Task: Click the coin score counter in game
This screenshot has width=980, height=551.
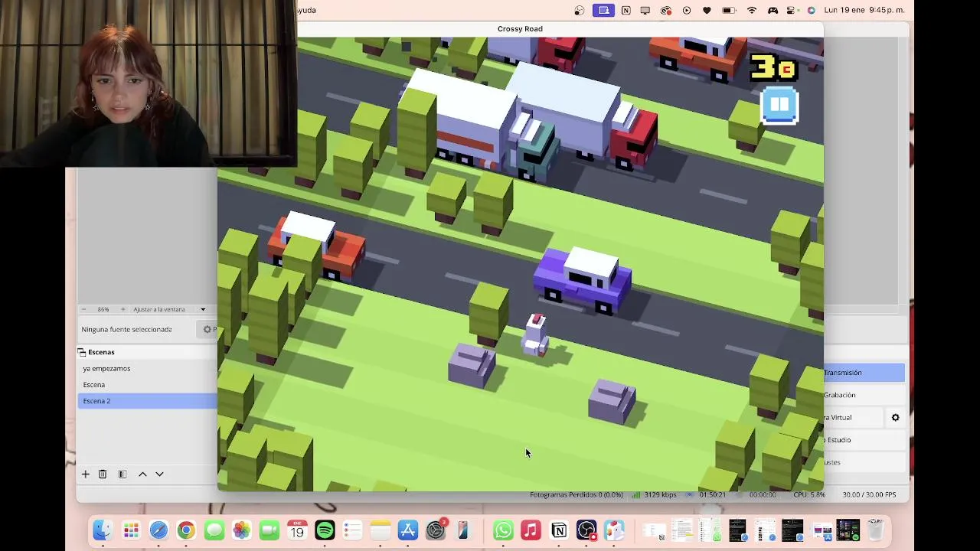Action: tap(774, 67)
